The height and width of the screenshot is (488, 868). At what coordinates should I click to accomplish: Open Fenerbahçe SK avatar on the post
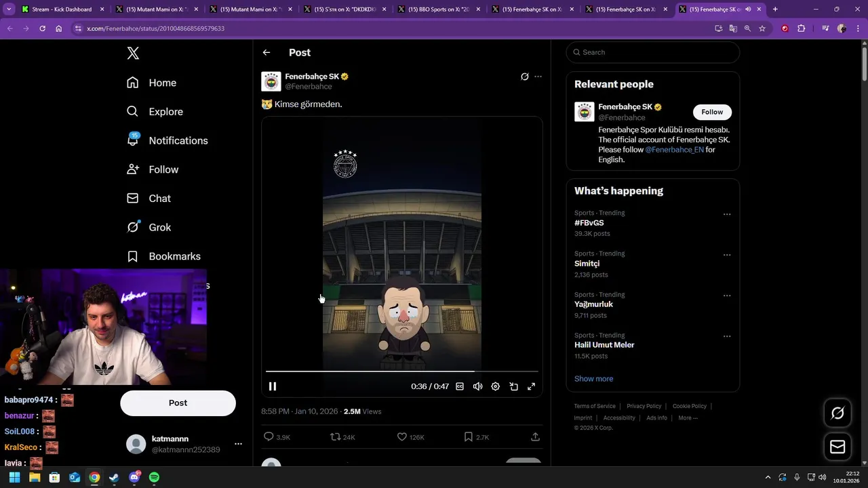(x=271, y=81)
